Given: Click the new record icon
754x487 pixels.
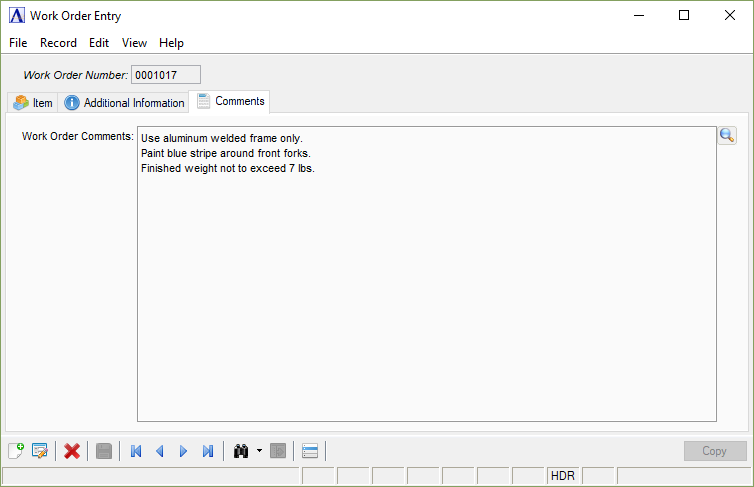Looking at the screenshot, I should 15,451.
